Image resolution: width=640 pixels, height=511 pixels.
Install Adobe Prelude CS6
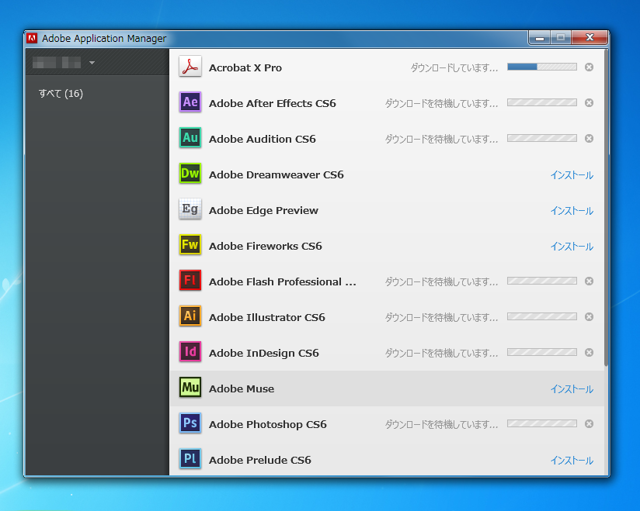[571, 460]
